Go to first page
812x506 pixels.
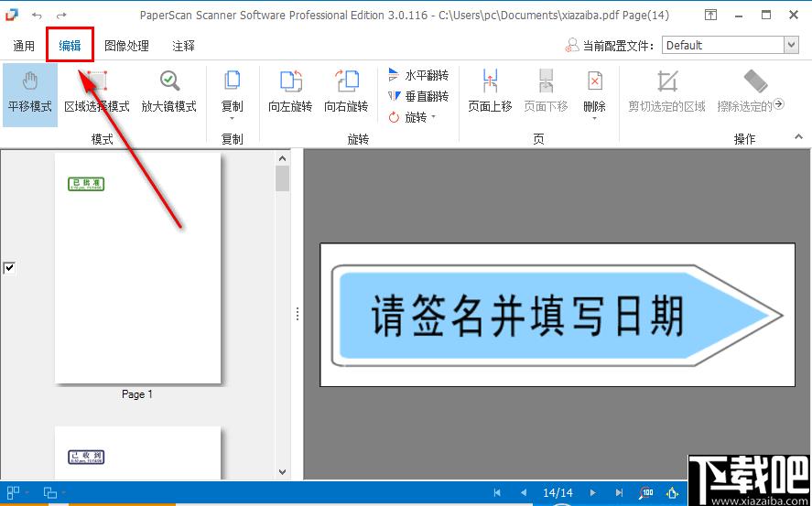497,492
